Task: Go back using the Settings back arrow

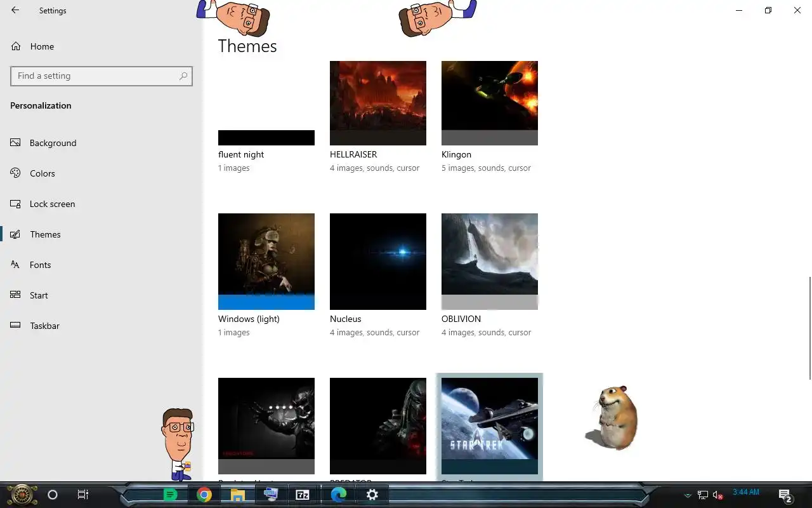Action: (x=15, y=10)
